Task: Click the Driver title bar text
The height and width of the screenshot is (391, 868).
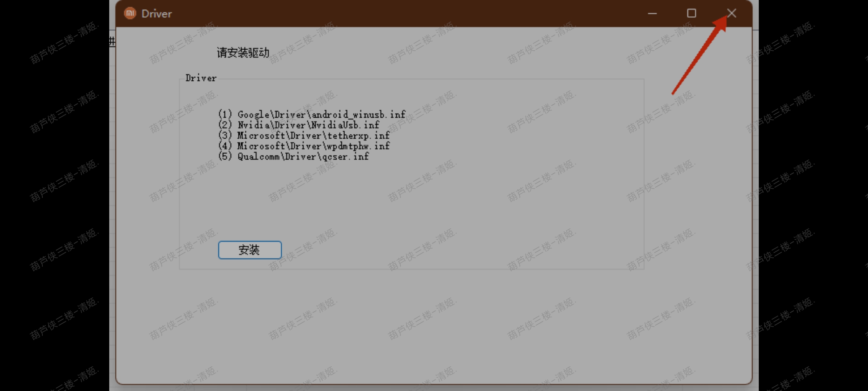Action: click(x=157, y=14)
